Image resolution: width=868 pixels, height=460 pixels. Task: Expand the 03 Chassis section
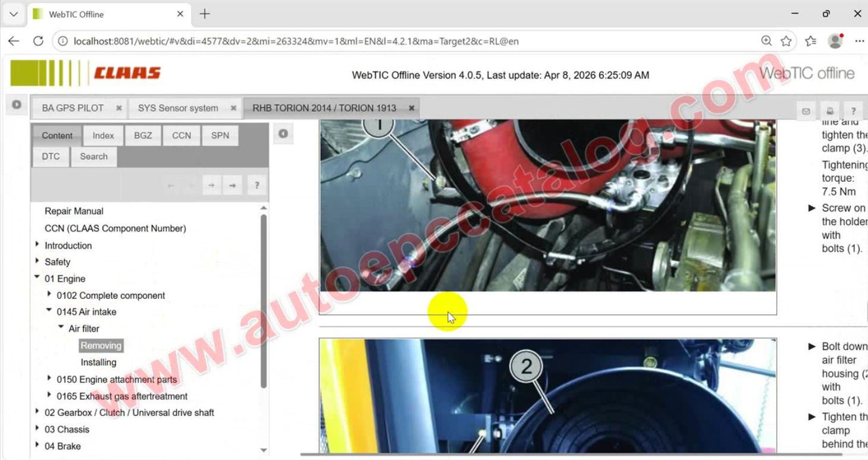tap(37, 429)
